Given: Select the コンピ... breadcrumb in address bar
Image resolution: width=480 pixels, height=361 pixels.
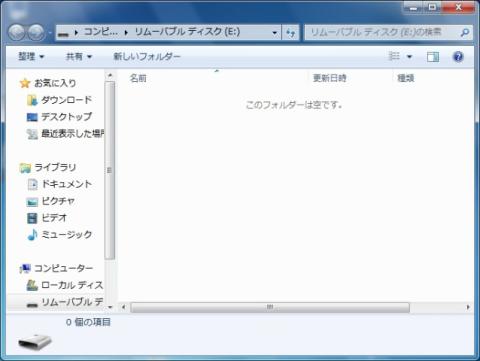Looking at the screenshot, I should (x=100, y=32).
